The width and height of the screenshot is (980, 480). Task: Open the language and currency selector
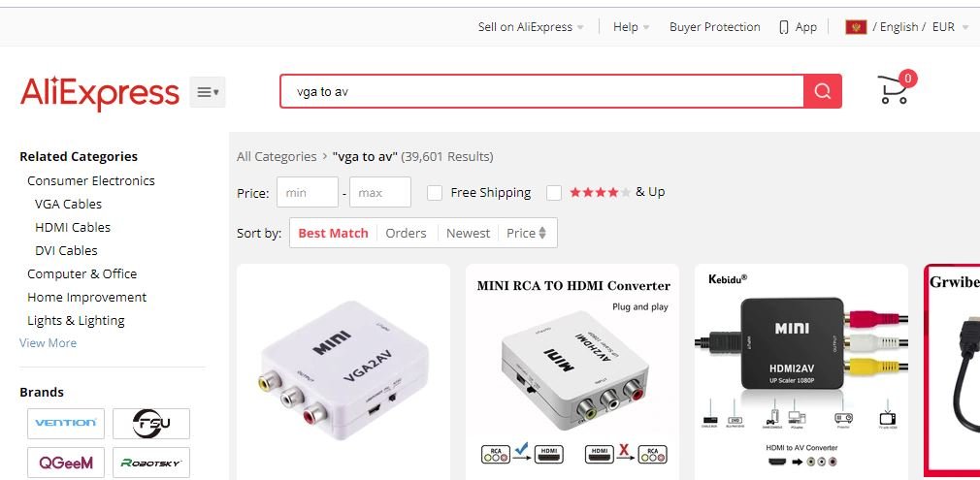[906, 27]
